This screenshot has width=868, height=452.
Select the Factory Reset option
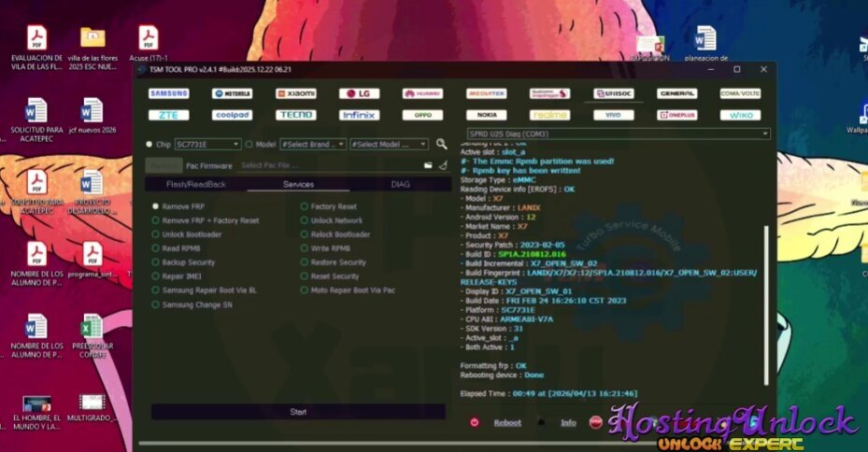tap(329, 206)
